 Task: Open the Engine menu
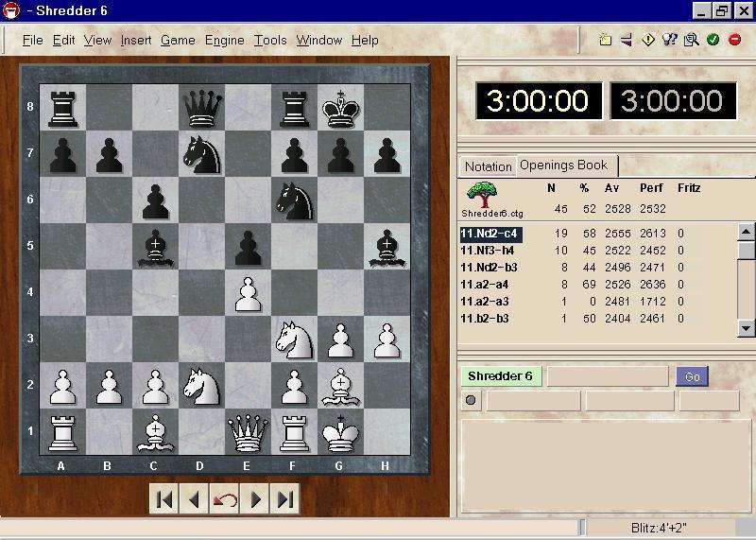point(224,40)
